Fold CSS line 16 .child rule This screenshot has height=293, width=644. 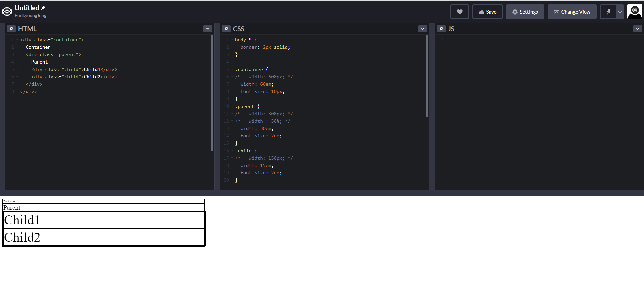[232, 151]
